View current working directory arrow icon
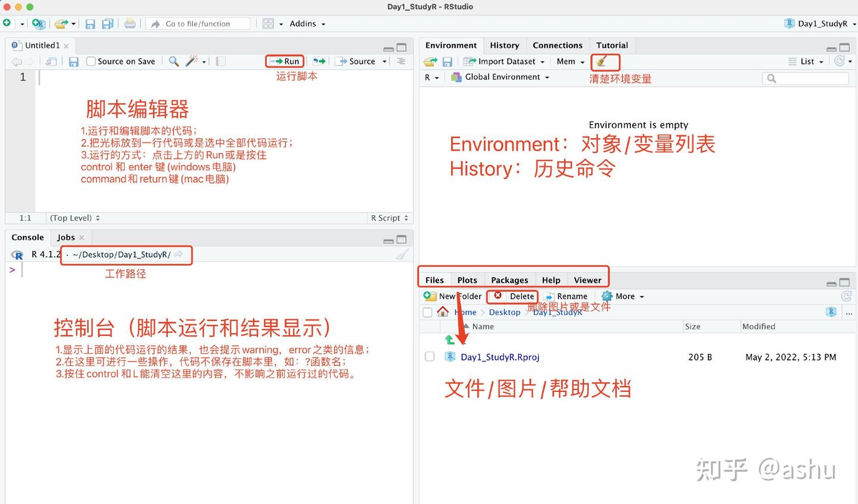 click(179, 254)
